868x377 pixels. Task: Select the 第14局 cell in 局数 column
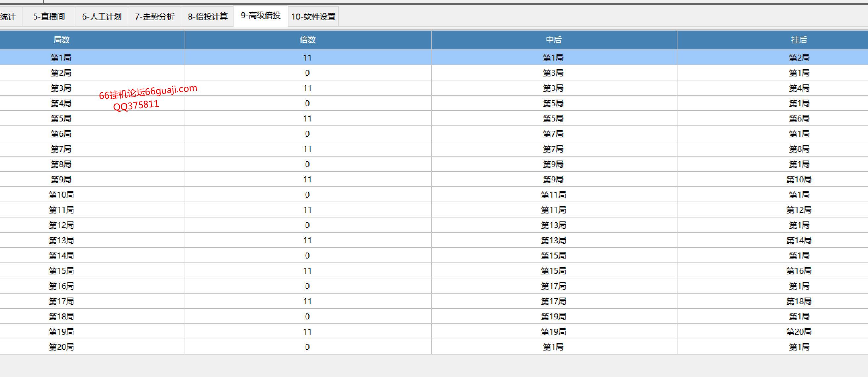pos(92,255)
